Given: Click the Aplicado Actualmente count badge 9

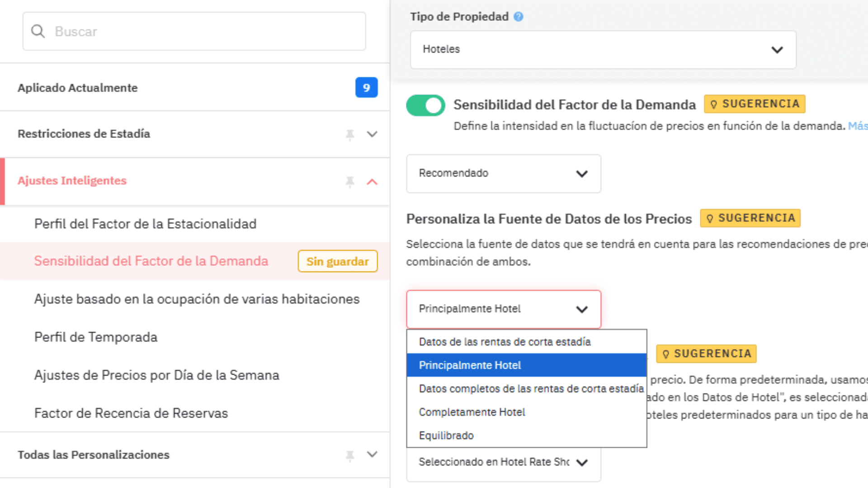Looking at the screenshot, I should pyautogui.click(x=366, y=88).
